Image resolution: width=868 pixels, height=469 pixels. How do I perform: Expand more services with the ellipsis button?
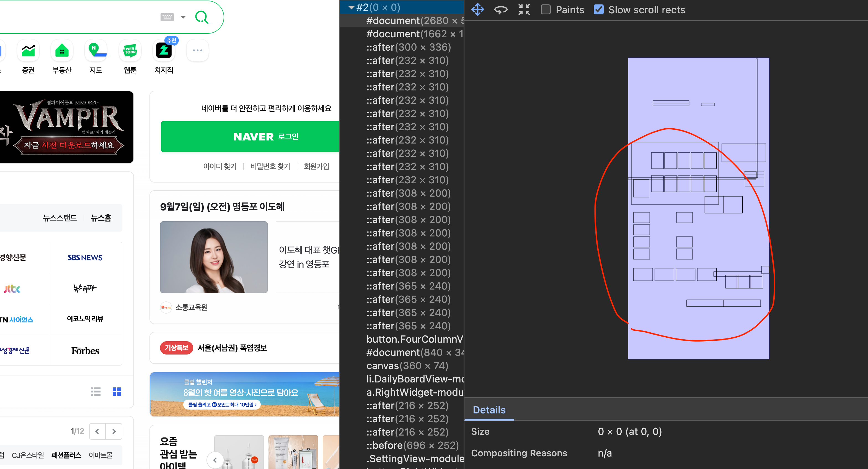click(197, 51)
